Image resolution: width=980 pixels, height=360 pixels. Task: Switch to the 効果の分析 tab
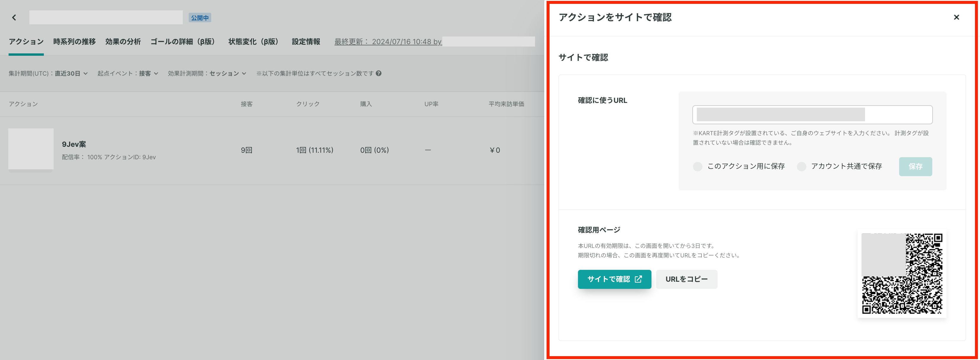point(123,42)
